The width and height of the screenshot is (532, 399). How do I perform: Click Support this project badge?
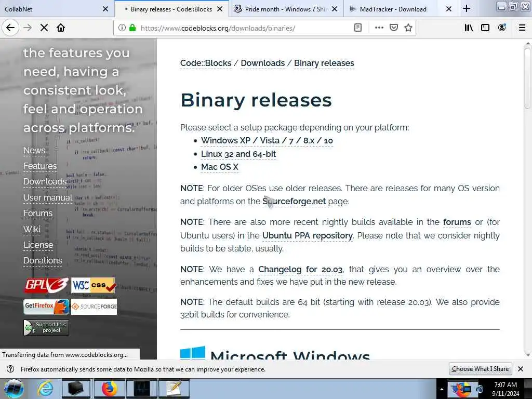(x=46, y=328)
